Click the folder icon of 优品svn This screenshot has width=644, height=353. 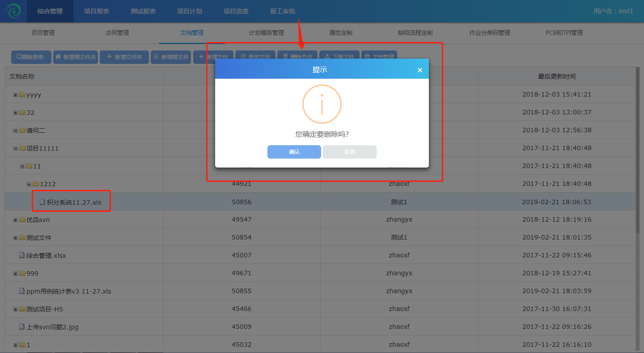tap(22, 220)
